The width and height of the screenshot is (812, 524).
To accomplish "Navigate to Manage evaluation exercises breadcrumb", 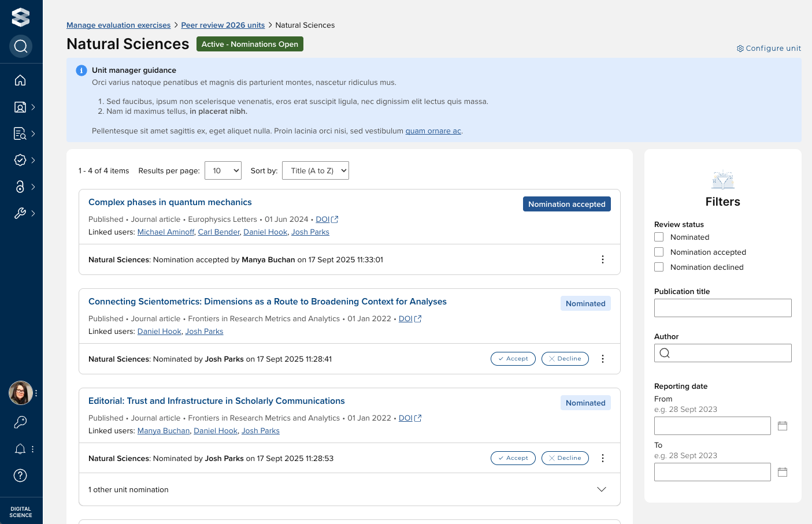I will pyautogui.click(x=118, y=25).
